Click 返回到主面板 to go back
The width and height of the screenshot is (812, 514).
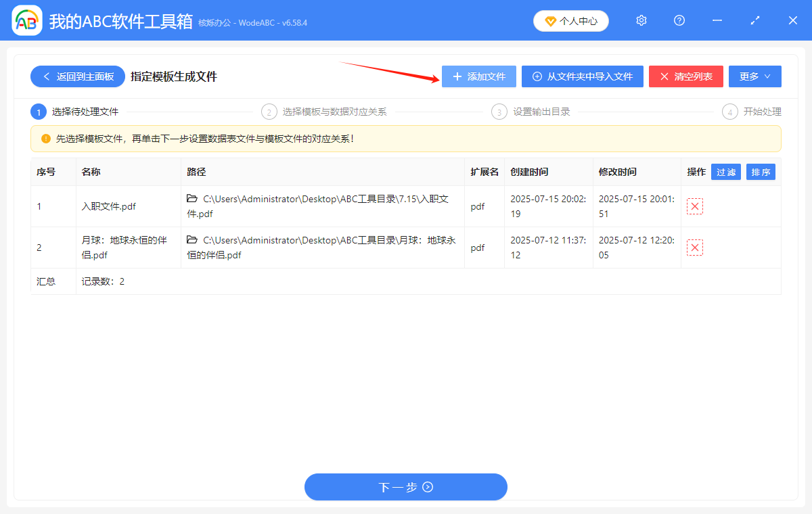point(77,76)
